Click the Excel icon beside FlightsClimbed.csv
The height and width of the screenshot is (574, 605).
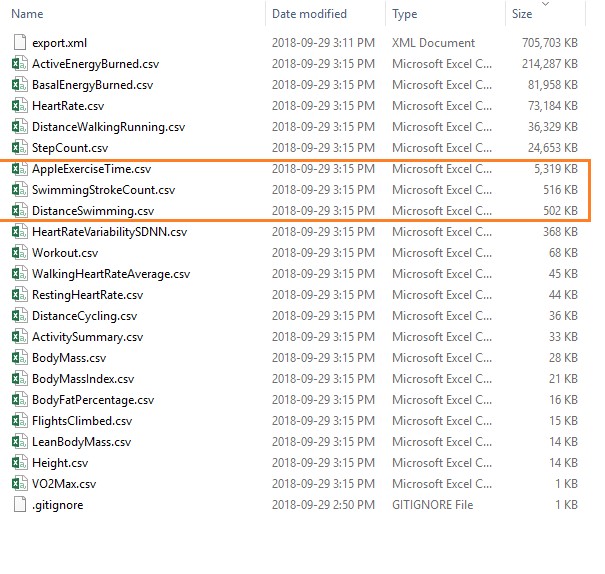[20, 421]
